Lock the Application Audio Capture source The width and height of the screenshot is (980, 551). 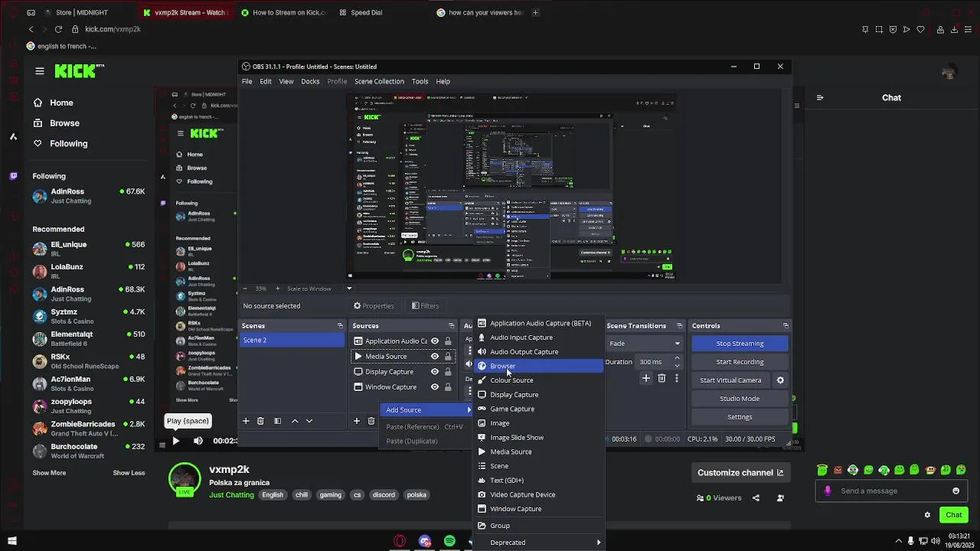tap(448, 341)
